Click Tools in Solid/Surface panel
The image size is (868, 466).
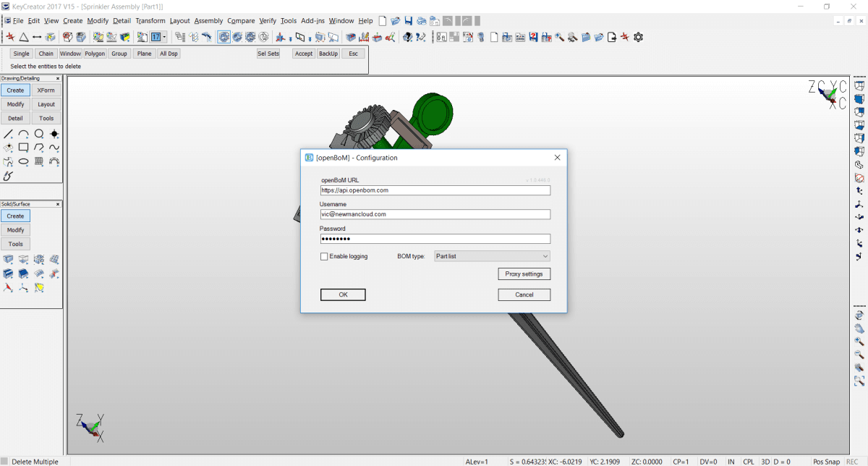pos(15,244)
